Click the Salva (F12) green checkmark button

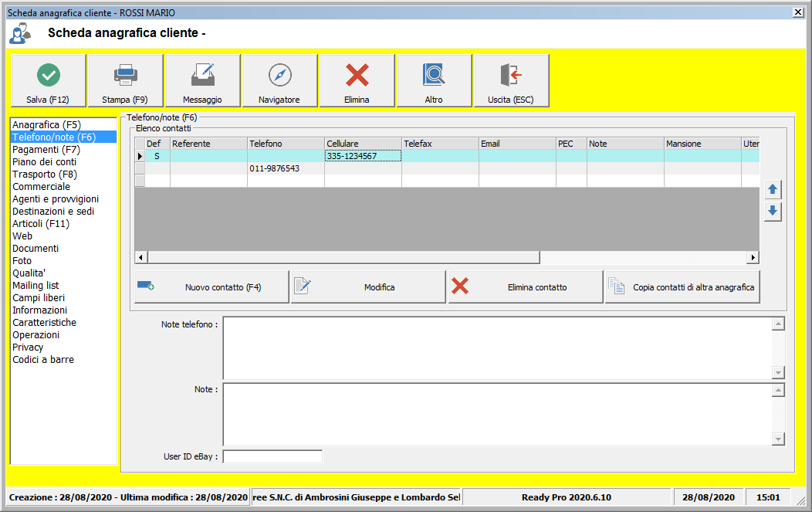click(48, 81)
